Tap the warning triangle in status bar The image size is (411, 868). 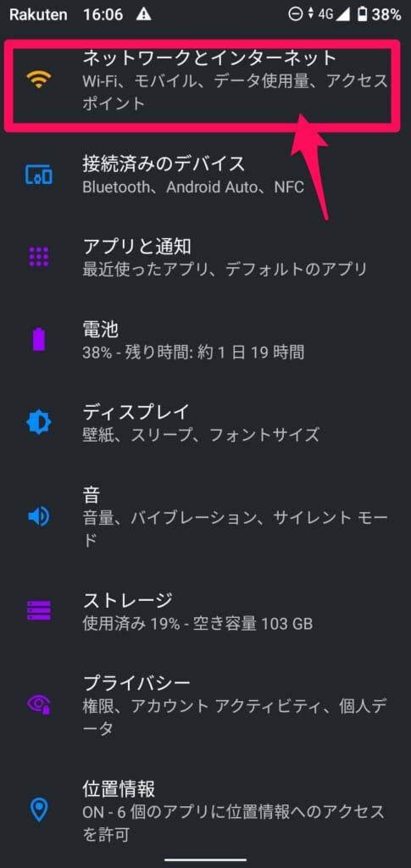[144, 14]
